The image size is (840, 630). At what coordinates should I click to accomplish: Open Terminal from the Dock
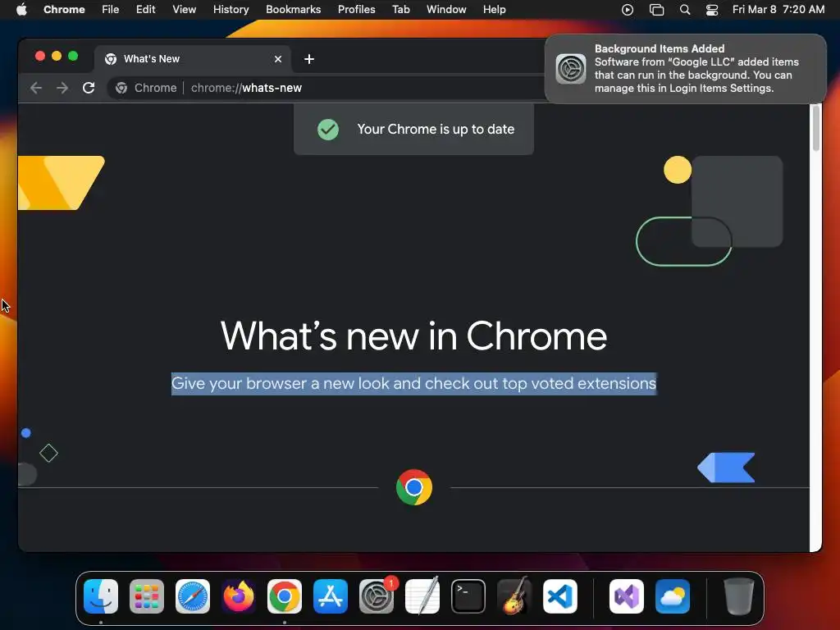click(468, 596)
